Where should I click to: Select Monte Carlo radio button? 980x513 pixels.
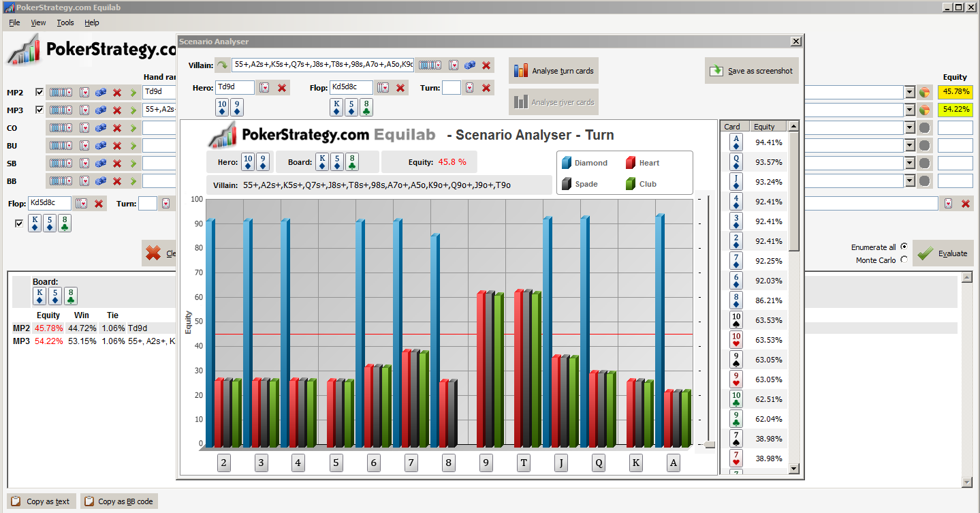[x=904, y=260]
